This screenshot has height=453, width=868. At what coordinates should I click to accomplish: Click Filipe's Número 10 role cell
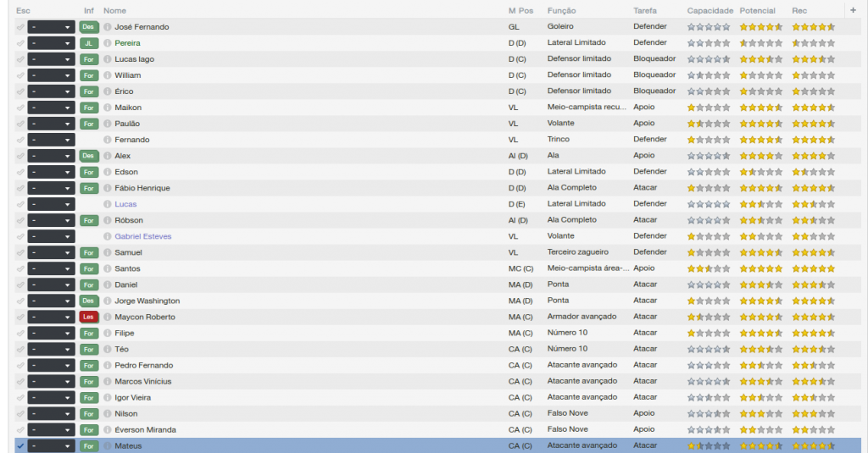click(x=567, y=333)
